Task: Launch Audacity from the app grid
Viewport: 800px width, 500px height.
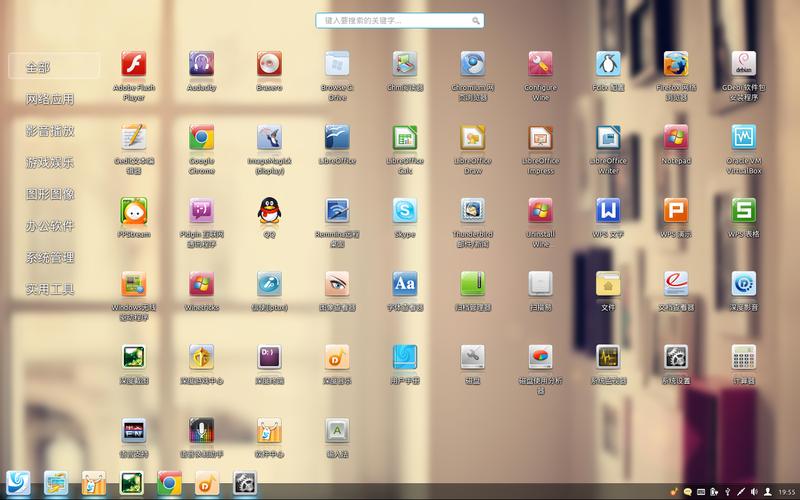Action: [202, 65]
